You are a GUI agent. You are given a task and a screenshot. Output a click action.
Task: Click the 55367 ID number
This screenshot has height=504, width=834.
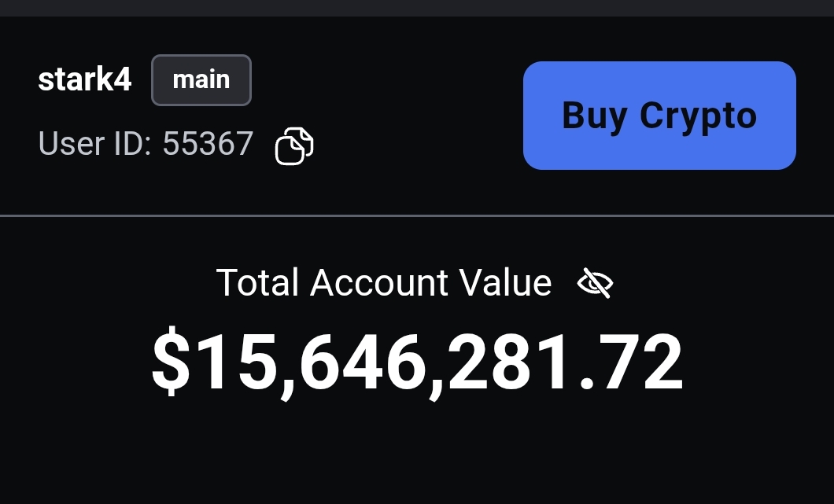(x=208, y=144)
